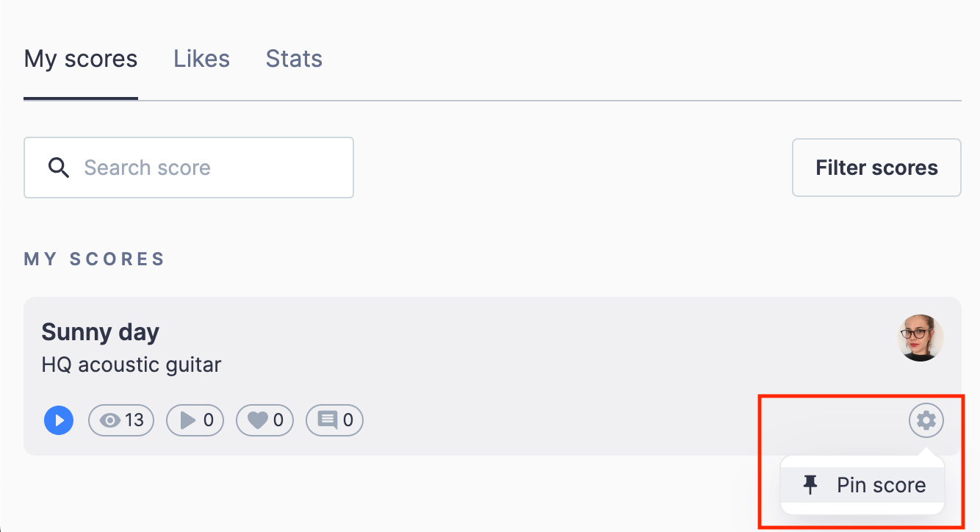This screenshot has width=980, height=532.
Task: Click the HQ acoustic guitar subtitle
Action: click(131, 364)
